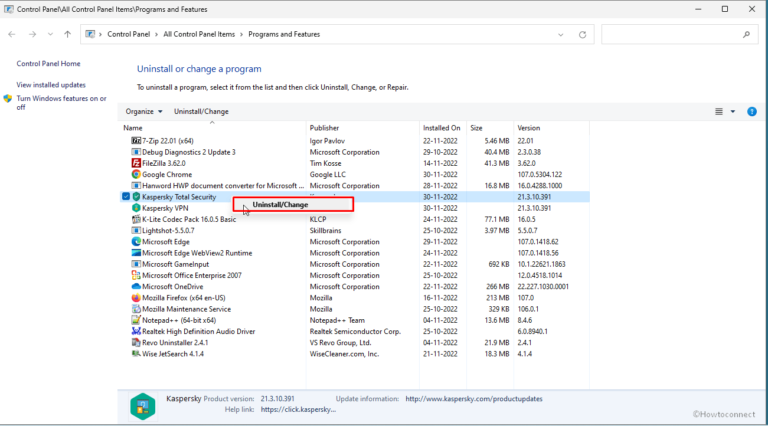Click the FileZilla 3.62.0 icon
This screenshot has width=768, height=426.
136,163
